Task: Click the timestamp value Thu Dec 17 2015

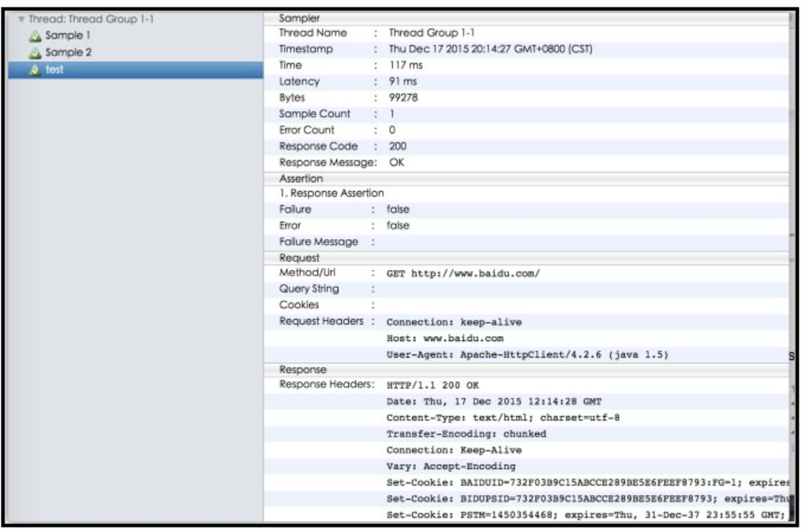Action: click(x=490, y=49)
